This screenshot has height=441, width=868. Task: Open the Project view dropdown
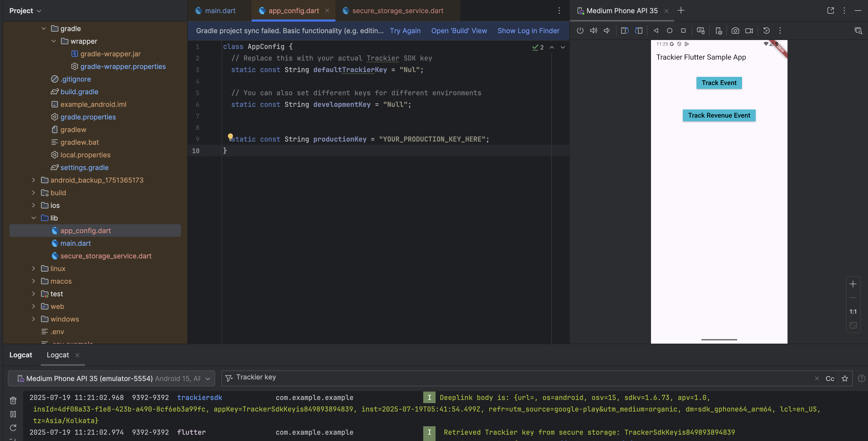click(x=25, y=11)
